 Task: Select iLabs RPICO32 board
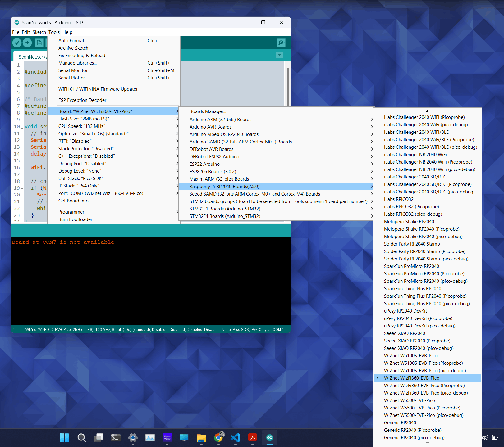pyautogui.click(x=427, y=199)
